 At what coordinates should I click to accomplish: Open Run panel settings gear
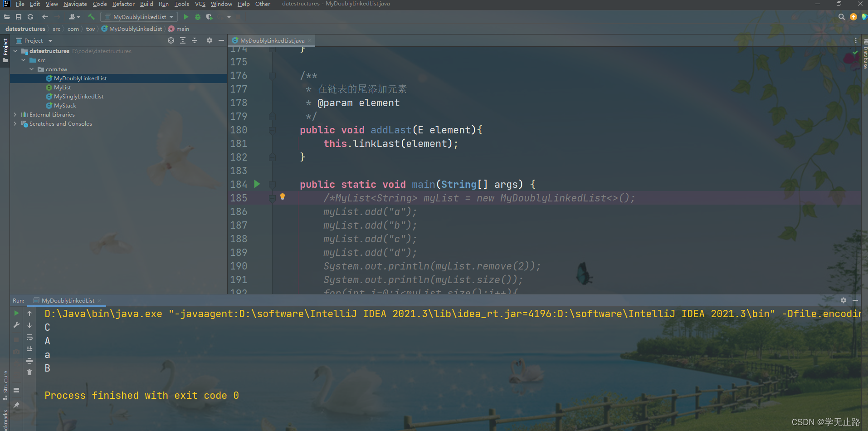844,300
